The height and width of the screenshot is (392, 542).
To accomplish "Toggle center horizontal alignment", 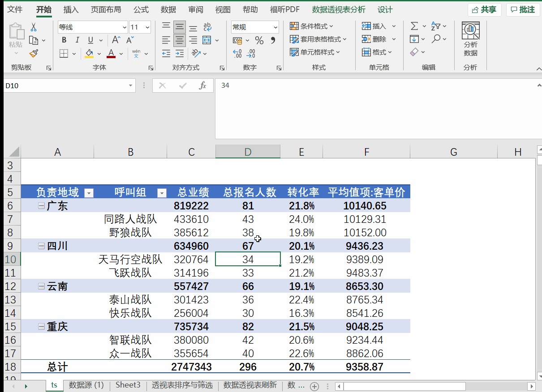I will pyautogui.click(x=180, y=41).
